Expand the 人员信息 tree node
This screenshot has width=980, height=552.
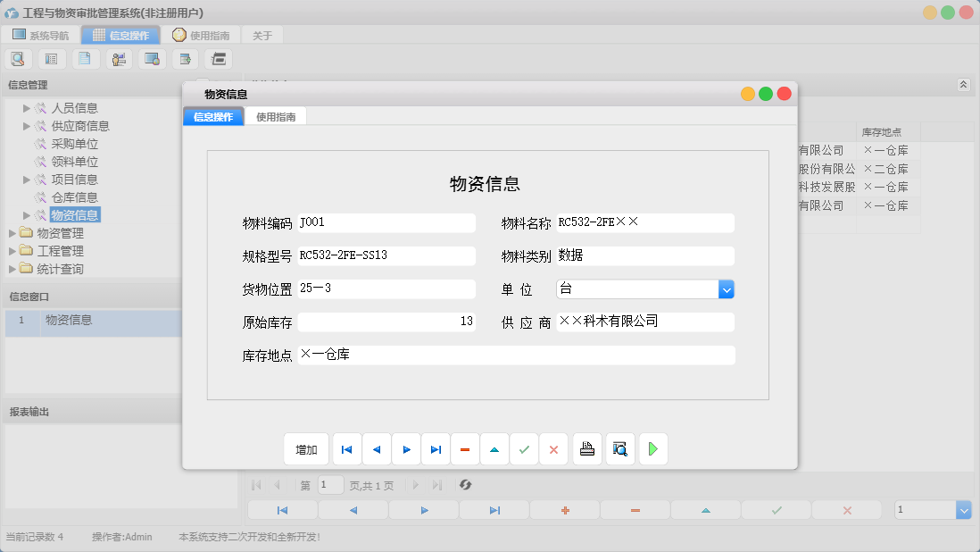point(25,107)
